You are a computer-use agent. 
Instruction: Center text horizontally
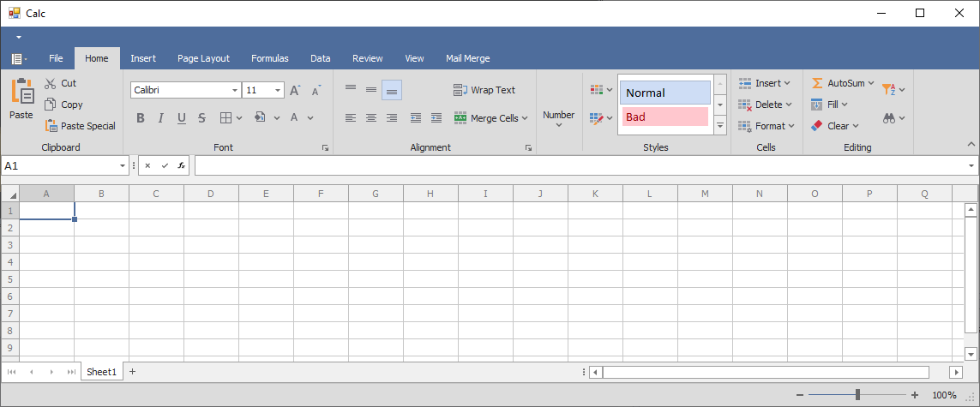[x=371, y=118]
